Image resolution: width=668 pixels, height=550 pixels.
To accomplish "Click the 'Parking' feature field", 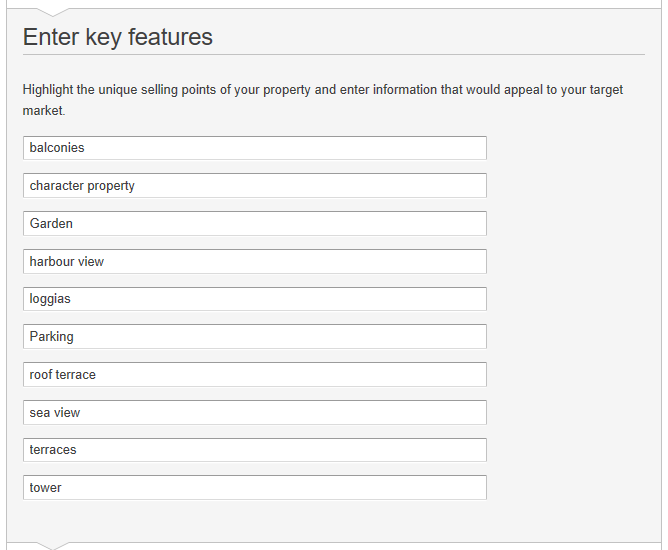I will pos(254,337).
